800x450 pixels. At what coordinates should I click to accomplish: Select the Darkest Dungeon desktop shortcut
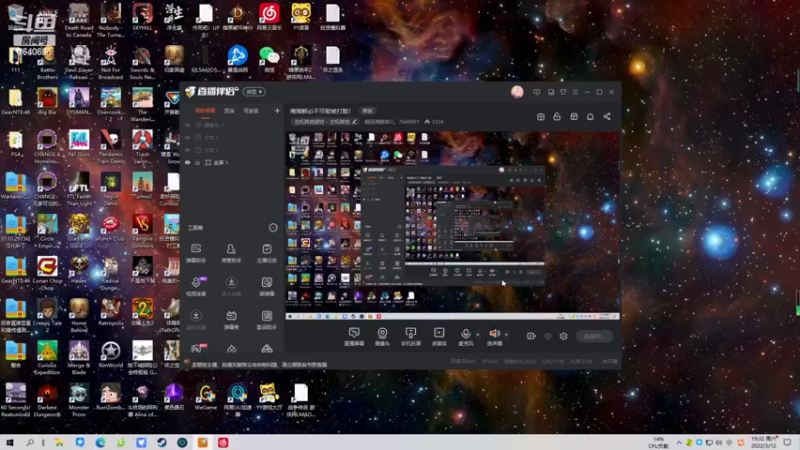tap(47, 401)
